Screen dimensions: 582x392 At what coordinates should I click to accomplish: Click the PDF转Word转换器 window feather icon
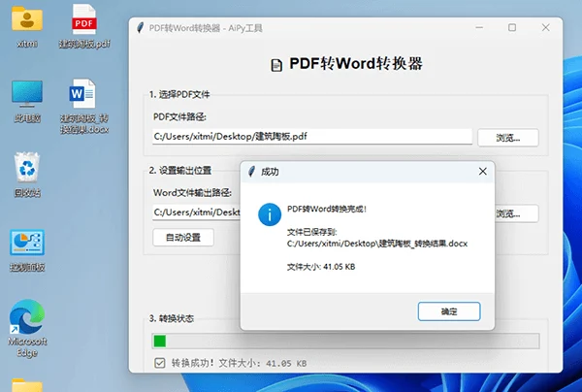click(x=142, y=28)
